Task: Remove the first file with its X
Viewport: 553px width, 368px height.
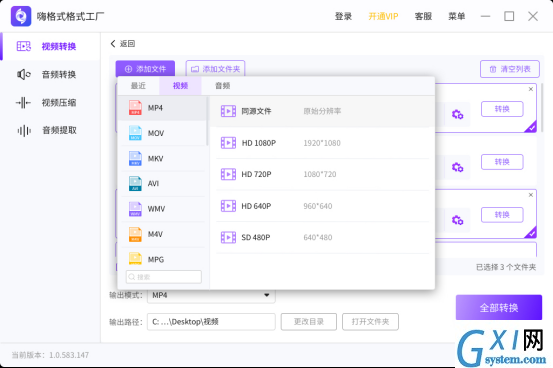Action: tap(531, 89)
